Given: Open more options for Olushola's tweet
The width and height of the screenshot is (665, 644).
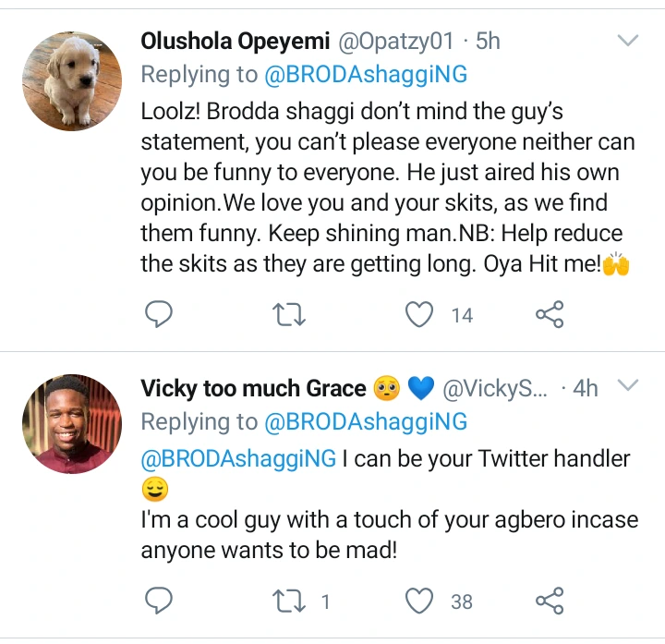Looking at the screenshot, I should (628, 41).
